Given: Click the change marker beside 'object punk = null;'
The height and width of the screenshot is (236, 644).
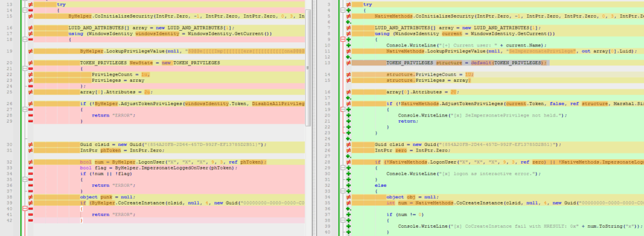Looking at the screenshot, I should 30,197.
